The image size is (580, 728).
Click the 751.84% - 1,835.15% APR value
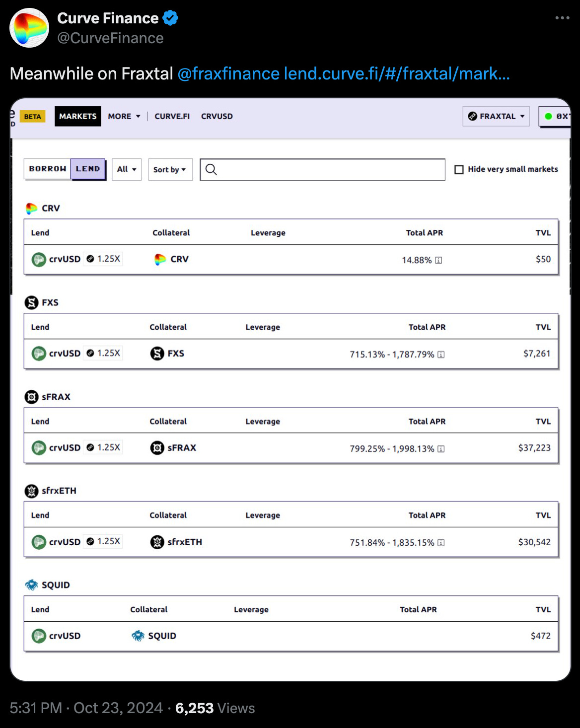(x=392, y=543)
